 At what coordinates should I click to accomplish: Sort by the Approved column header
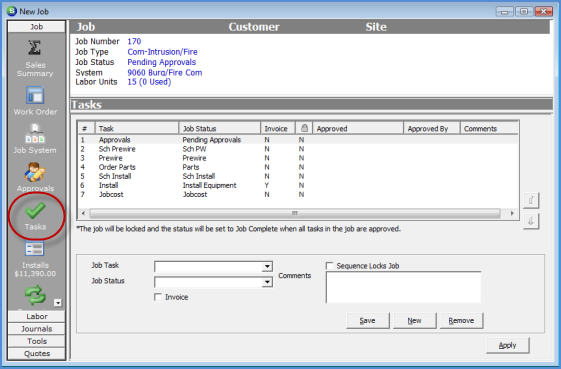pos(358,128)
